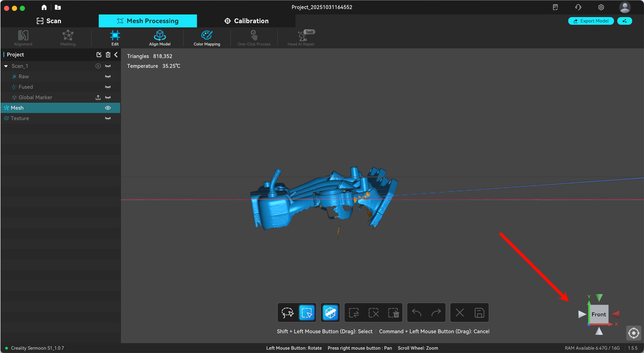
Task: Collapse the Scan_1 tree item
Action: 5,65
